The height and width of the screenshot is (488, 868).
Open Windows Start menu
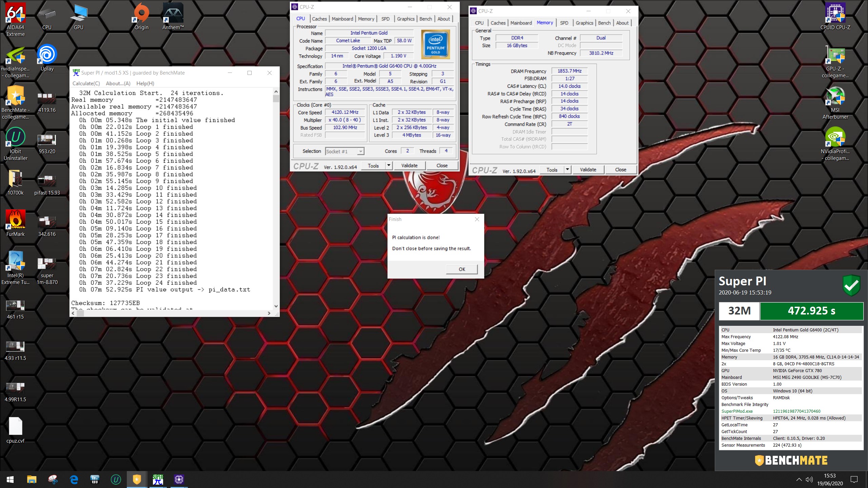click(10, 480)
